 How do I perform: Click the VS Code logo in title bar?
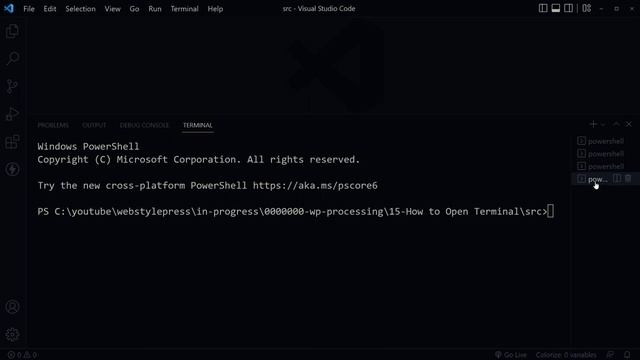9,8
